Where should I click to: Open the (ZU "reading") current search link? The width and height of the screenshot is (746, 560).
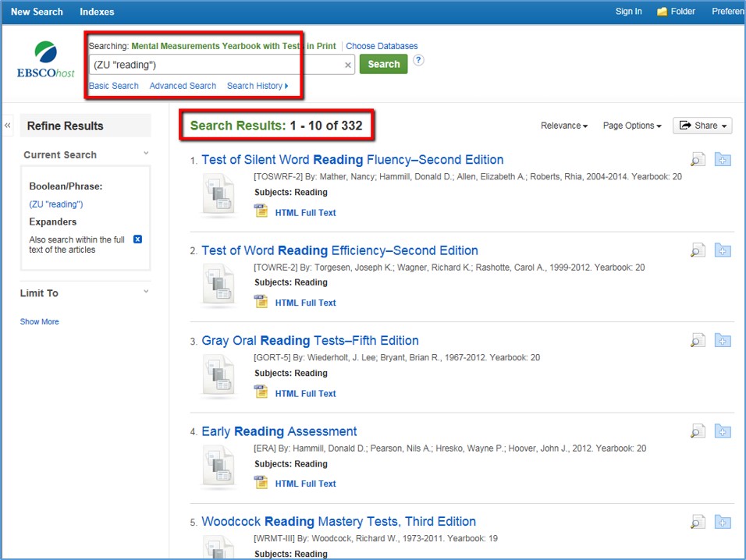click(56, 204)
